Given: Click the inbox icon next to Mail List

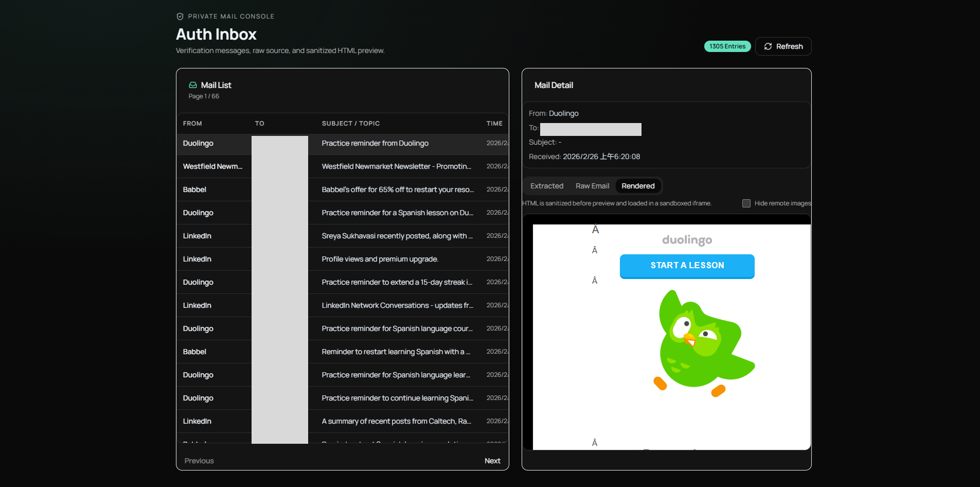Looking at the screenshot, I should pos(193,85).
